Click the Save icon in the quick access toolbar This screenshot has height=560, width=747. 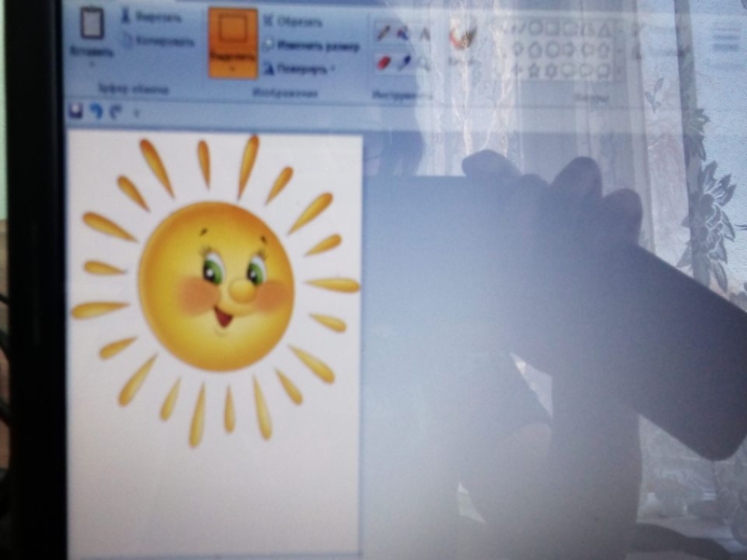click(x=76, y=111)
